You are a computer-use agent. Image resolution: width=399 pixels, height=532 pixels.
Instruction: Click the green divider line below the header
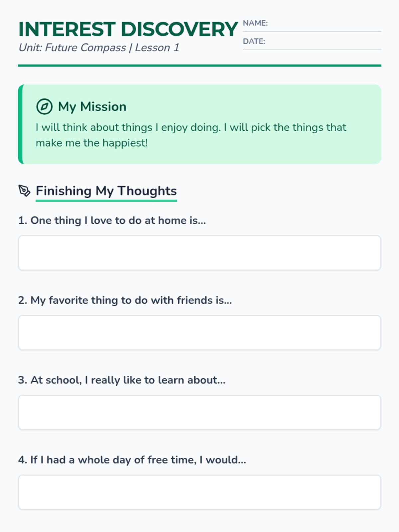tap(199, 66)
